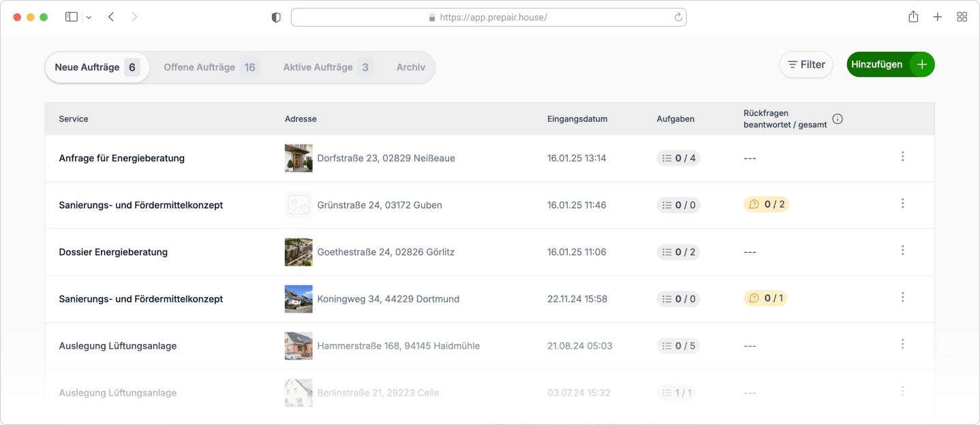980x425 pixels.
Task: Open three-dot menu for Hammerstraße 168 row
Action: tap(902, 345)
